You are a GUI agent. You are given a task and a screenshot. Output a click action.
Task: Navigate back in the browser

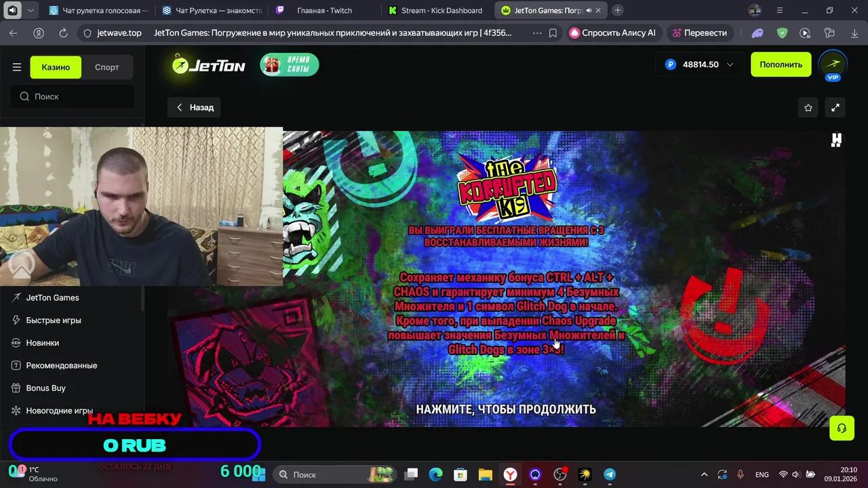tap(14, 33)
